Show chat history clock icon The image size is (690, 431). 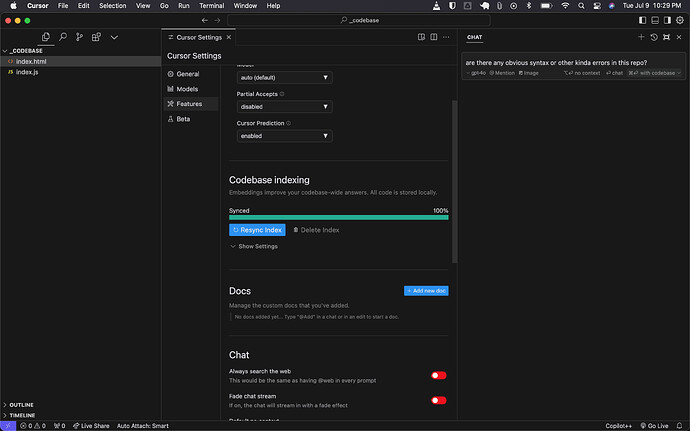coord(654,37)
